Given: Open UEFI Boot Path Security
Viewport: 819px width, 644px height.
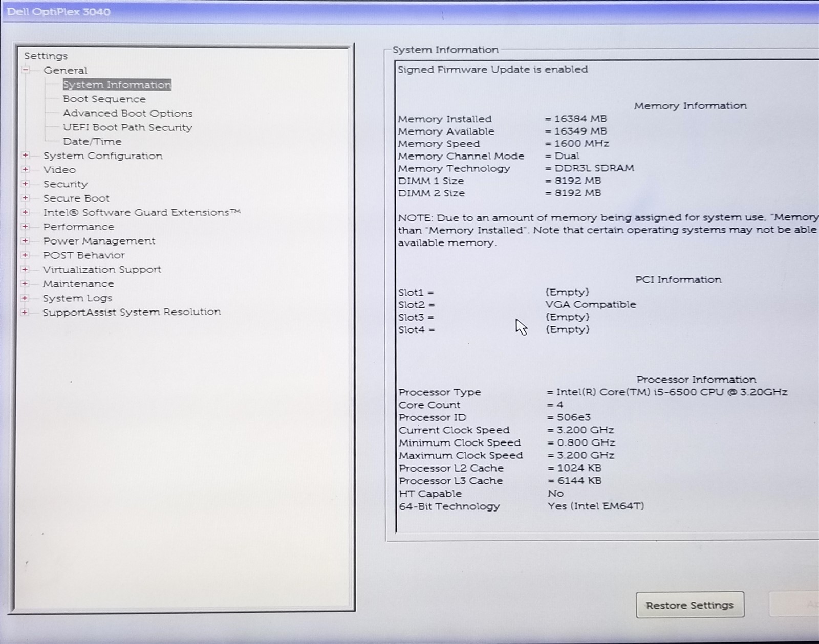Looking at the screenshot, I should [127, 127].
